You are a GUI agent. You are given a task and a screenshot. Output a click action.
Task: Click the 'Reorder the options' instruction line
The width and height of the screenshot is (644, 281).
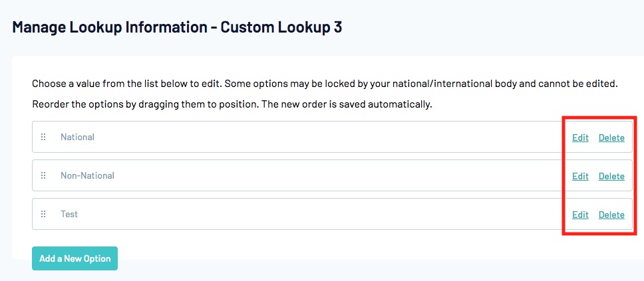click(x=232, y=105)
